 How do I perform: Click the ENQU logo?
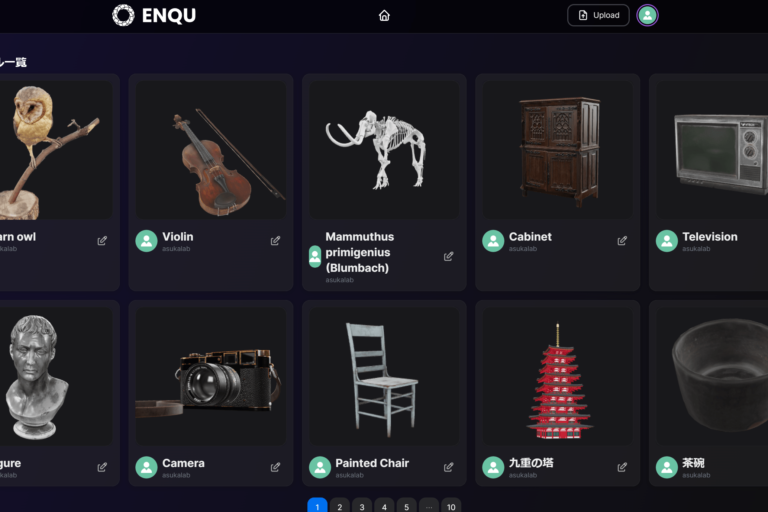[154, 15]
